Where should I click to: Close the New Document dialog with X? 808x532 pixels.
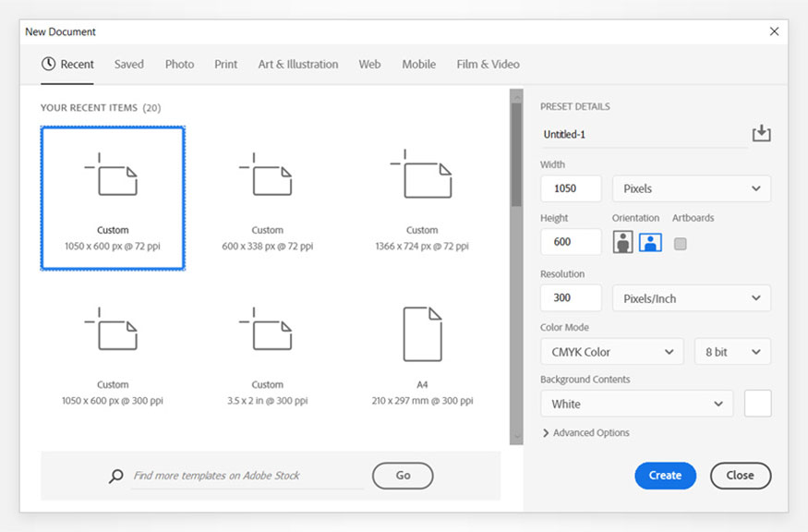774,31
